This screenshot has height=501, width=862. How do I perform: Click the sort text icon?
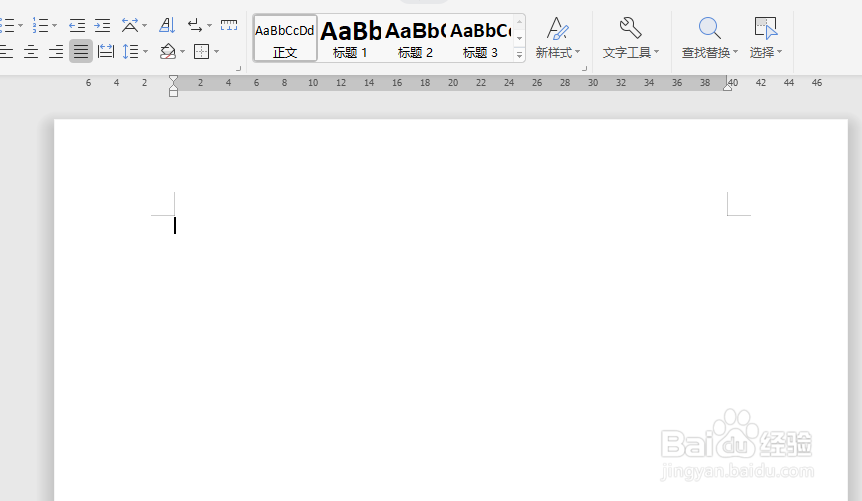[x=167, y=25]
